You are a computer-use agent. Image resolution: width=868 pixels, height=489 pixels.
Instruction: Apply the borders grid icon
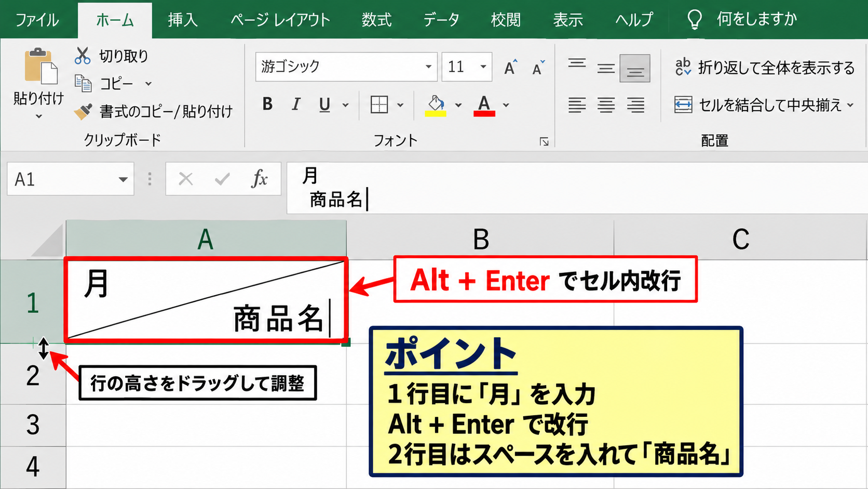(x=379, y=104)
